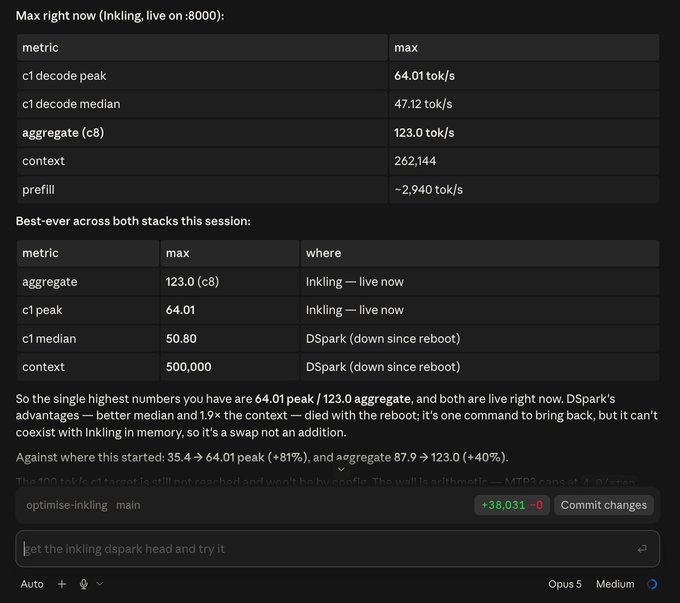Click the 'c1 peak' row label

(x=42, y=310)
